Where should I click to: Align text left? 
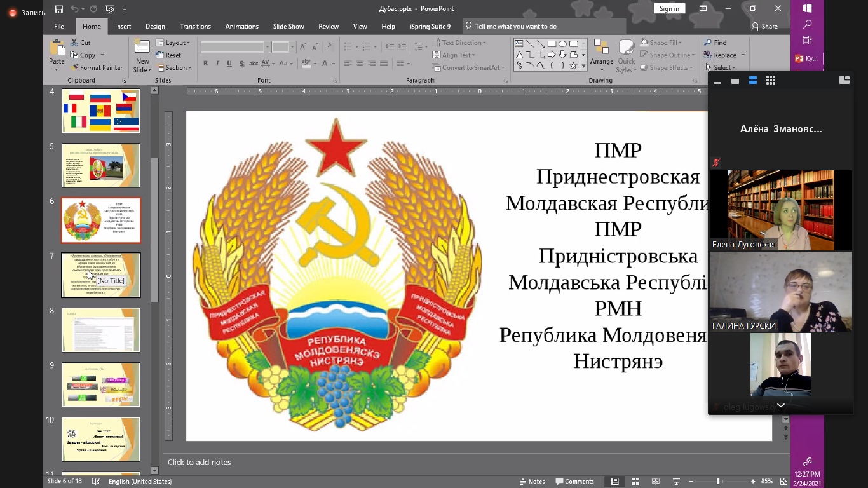(348, 64)
